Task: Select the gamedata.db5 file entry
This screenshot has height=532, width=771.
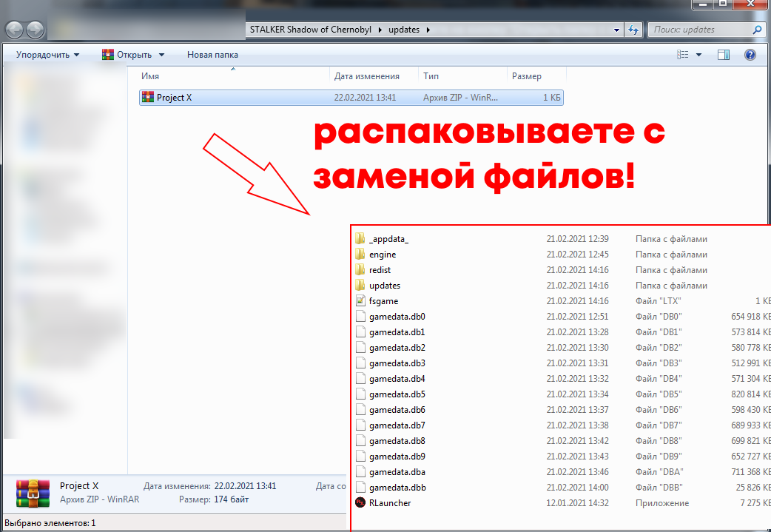Action: [397, 394]
